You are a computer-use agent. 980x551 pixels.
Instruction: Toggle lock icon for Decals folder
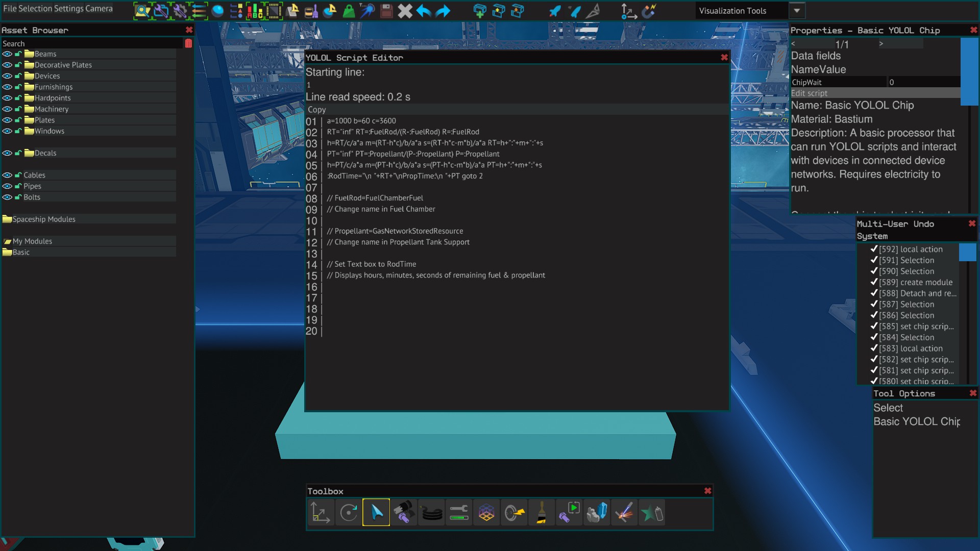tap(18, 153)
